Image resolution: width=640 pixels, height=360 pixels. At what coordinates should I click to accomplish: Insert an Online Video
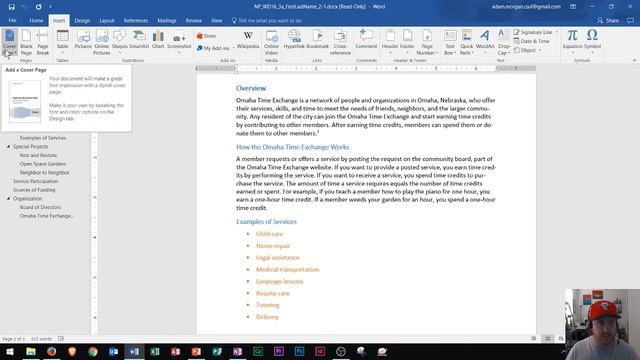(271, 42)
